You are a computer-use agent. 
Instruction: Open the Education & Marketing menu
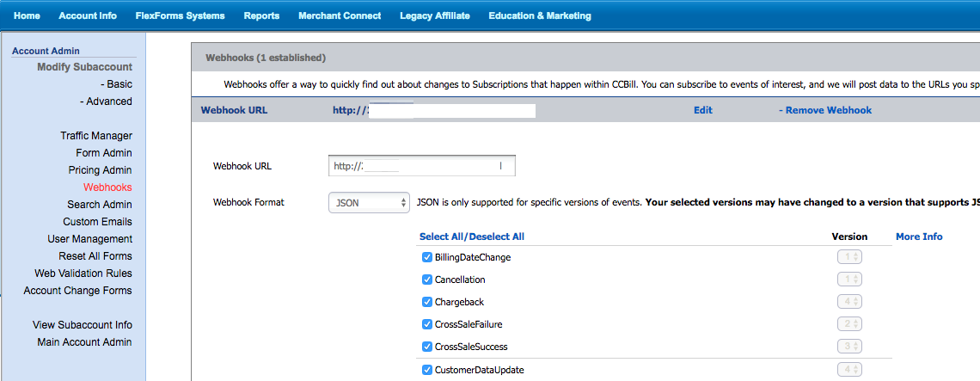pos(539,15)
